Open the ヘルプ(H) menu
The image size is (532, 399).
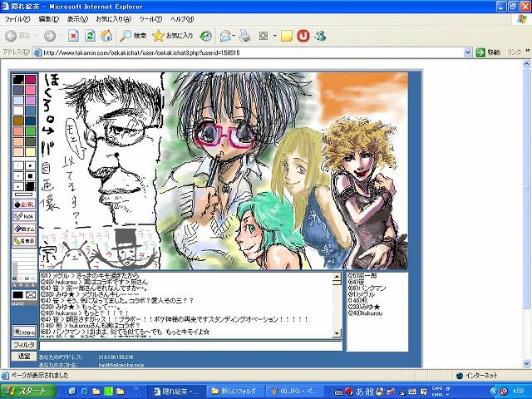click(182, 19)
